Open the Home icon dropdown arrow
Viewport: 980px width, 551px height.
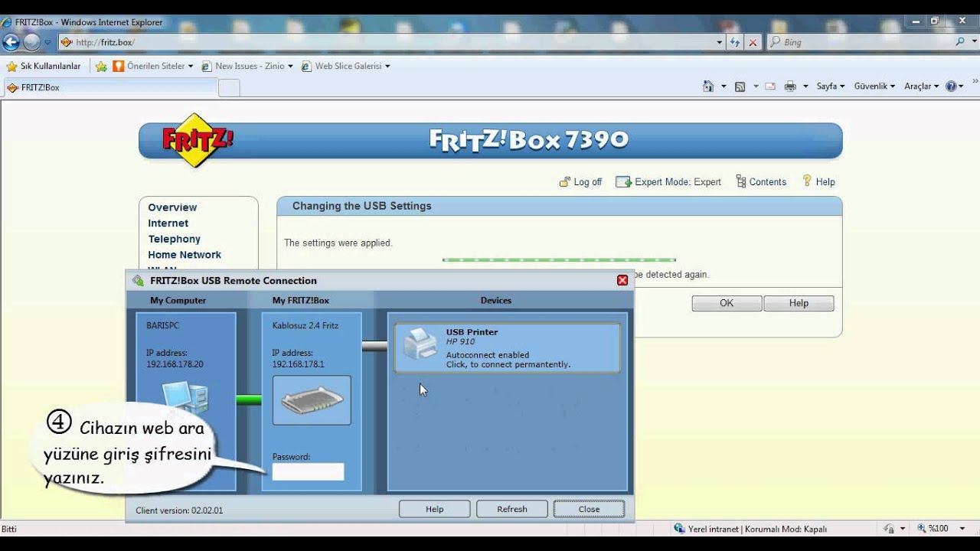pyautogui.click(x=724, y=86)
